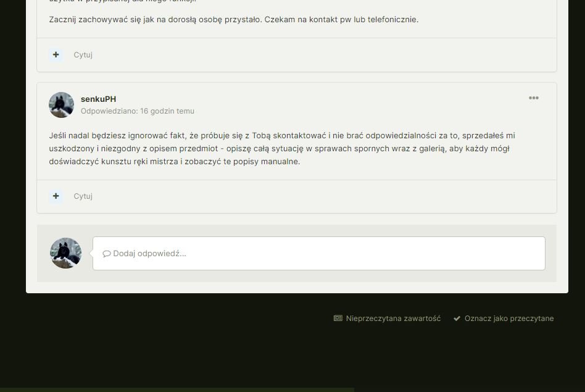The image size is (585, 392).
Task: Open senkuPH's profile via the post avatar
Action: pos(62,105)
